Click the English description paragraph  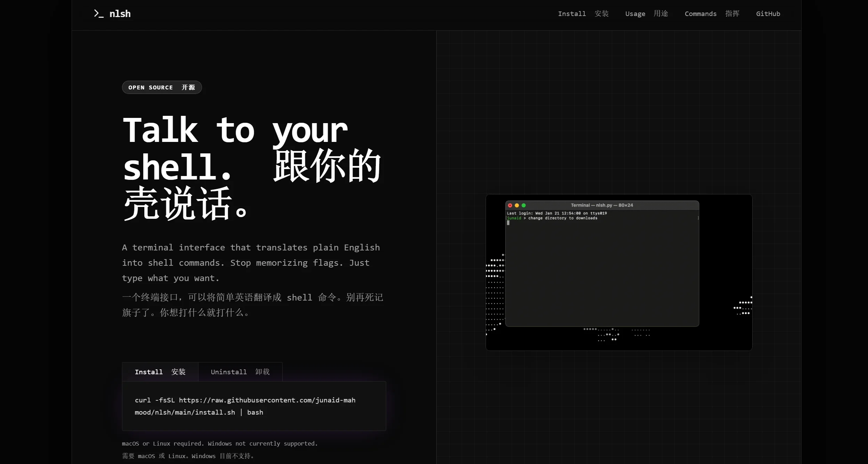(x=251, y=263)
